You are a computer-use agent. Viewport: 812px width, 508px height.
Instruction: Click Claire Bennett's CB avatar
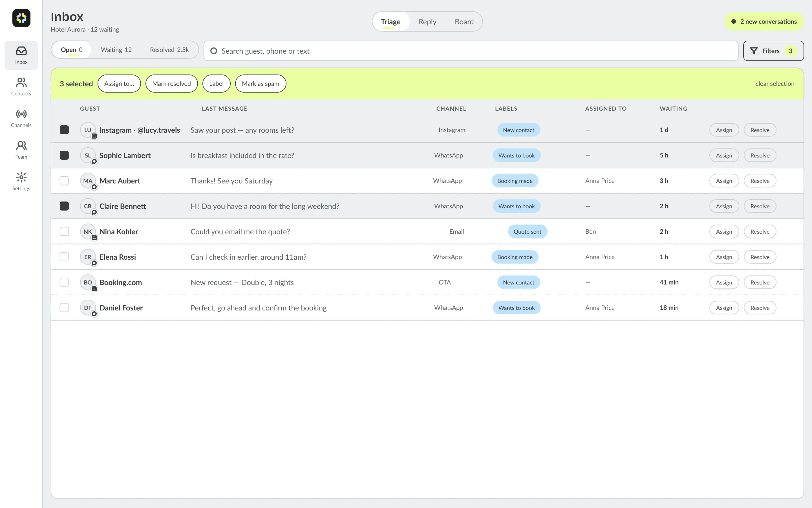(88, 206)
